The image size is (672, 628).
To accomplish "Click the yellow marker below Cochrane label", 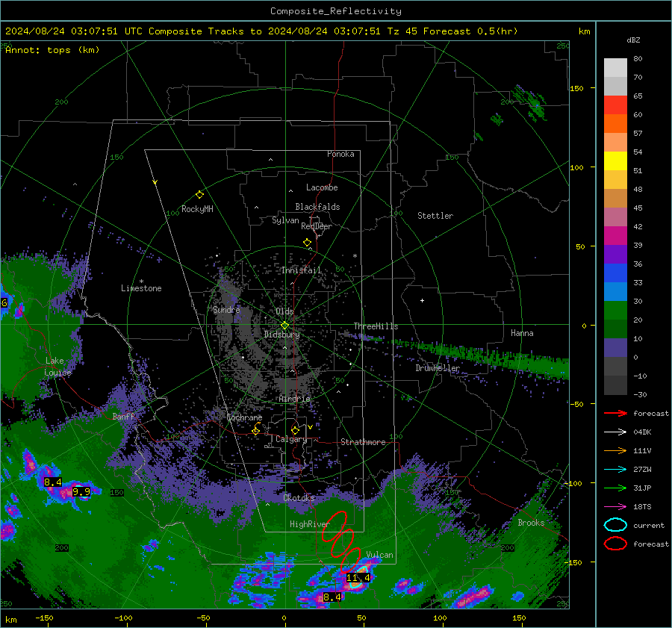I will click(x=256, y=429).
